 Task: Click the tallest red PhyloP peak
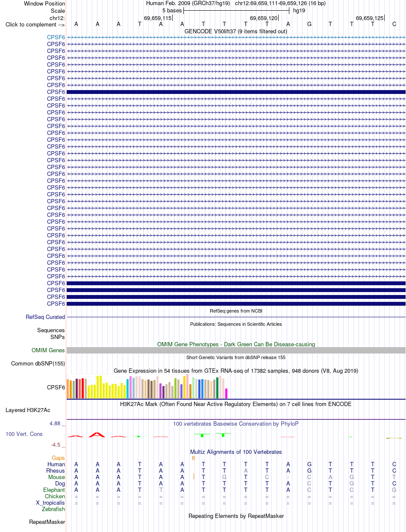[97, 434]
